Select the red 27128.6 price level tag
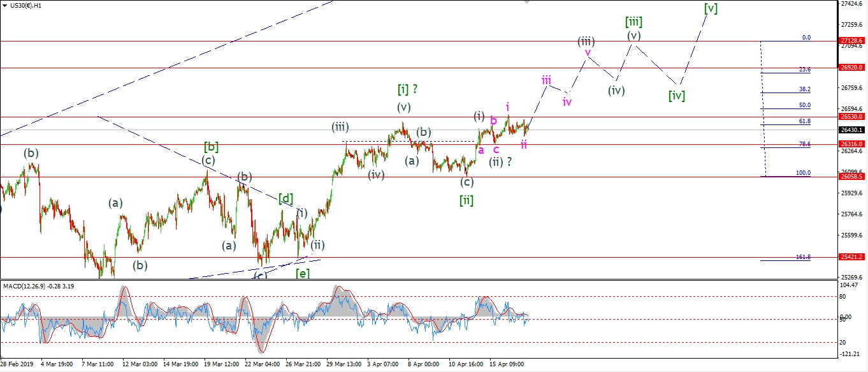The image size is (868, 372). [x=851, y=40]
